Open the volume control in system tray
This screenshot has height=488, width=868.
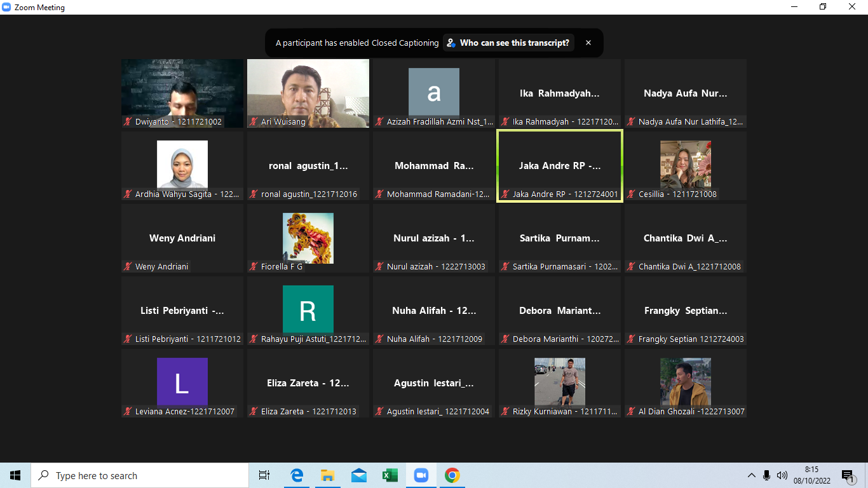(x=782, y=475)
